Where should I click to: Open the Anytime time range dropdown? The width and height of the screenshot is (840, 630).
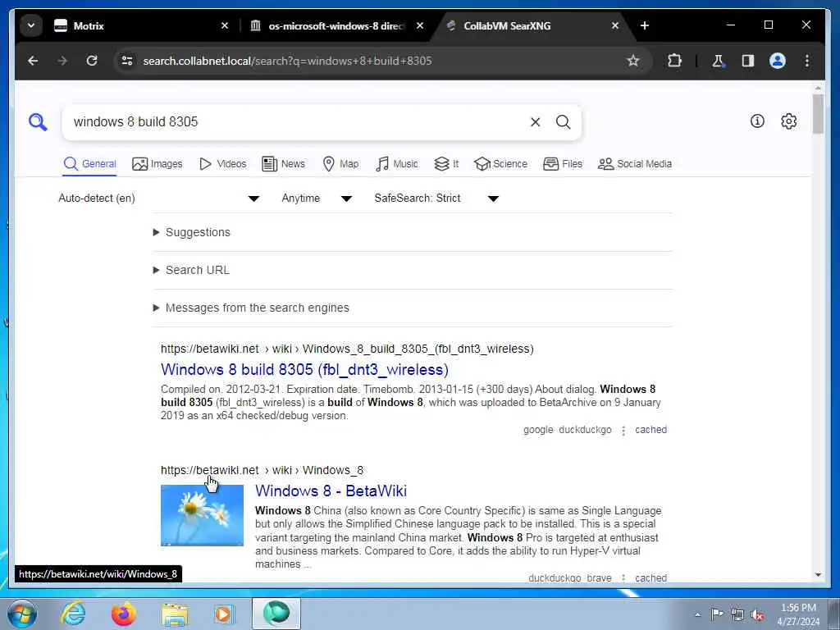point(317,199)
